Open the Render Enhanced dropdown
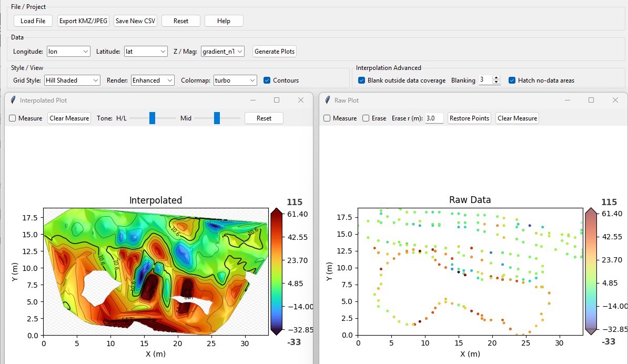Screen dimensions: 628x364 click(153, 80)
